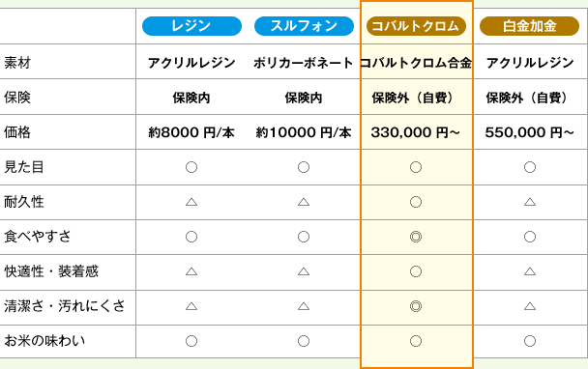Click triangle icon for レジン 耐久性
Viewport: 588px width, 369px height.
191,202
